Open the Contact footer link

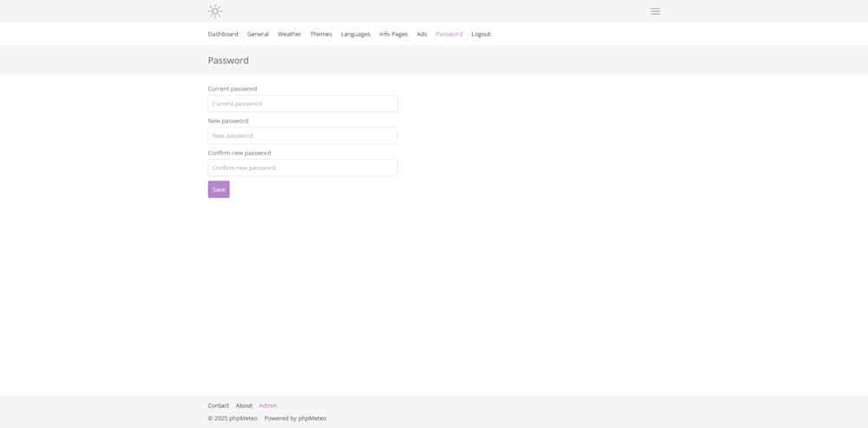tap(218, 405)
